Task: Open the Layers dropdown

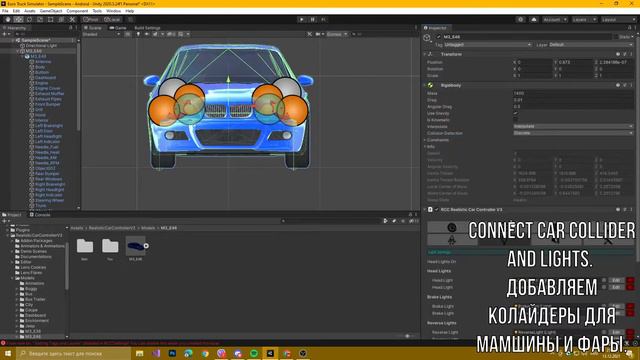Action: coord(584,19)
